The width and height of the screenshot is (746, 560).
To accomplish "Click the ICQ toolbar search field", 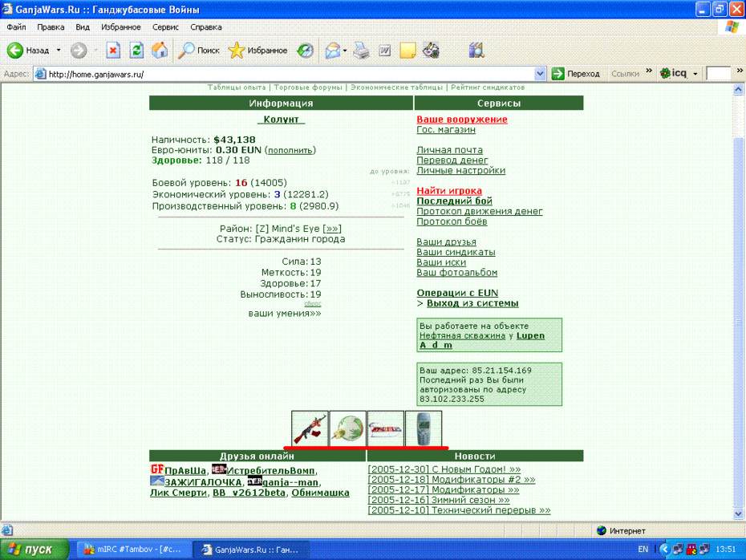I will (719, 73).
